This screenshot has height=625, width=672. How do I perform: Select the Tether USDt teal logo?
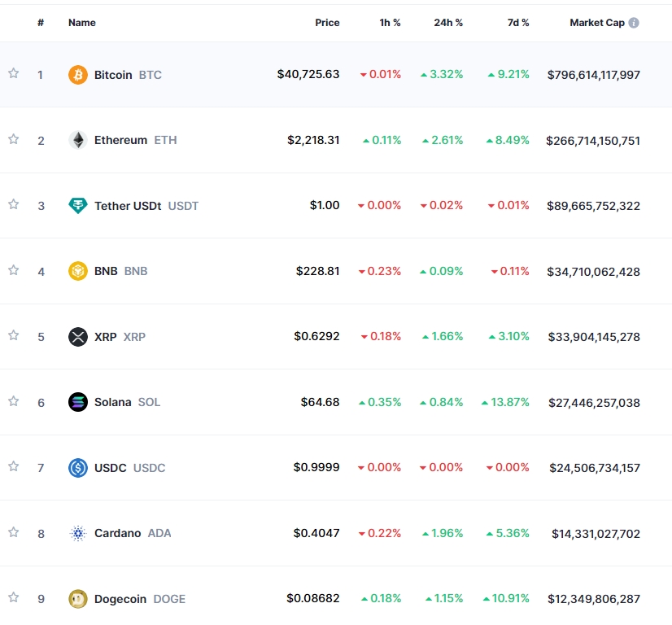coord(77,205)
